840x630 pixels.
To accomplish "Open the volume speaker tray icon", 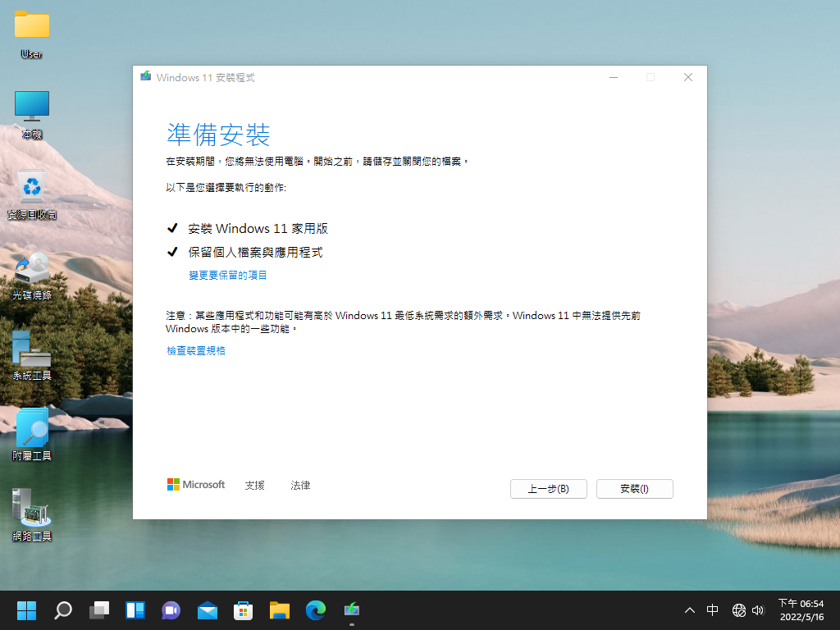I will click(758, 610).
